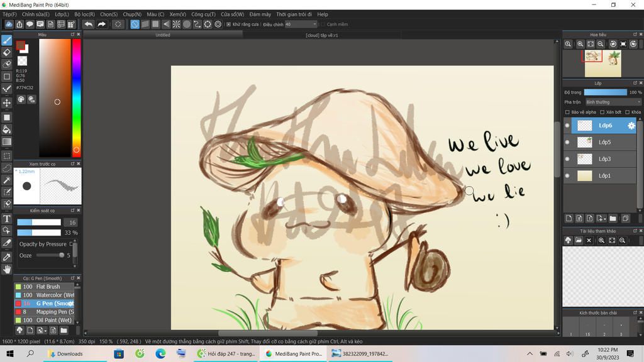Click the new layer icon below layers
644x362 pixels.
[569, 218]
